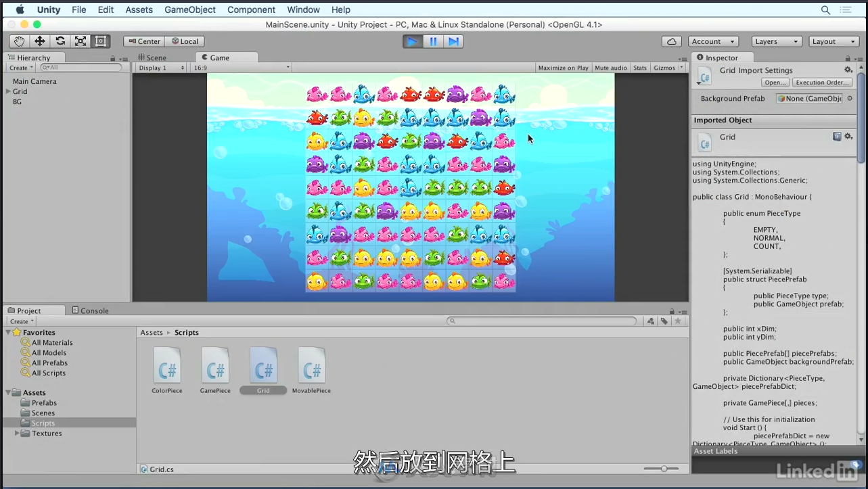868x489 pixels.
Task: Toggle Stats overlay
Action: click(x=640, y=68)
